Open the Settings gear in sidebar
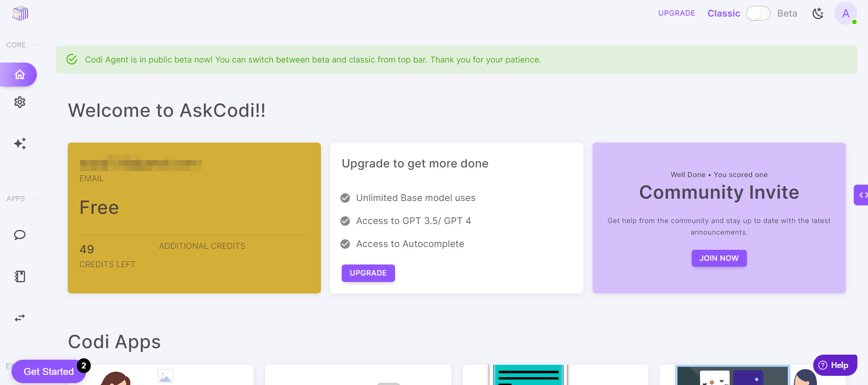Image resolution: width=868 pixels, height=385 pixels. (x=20, y=102)
